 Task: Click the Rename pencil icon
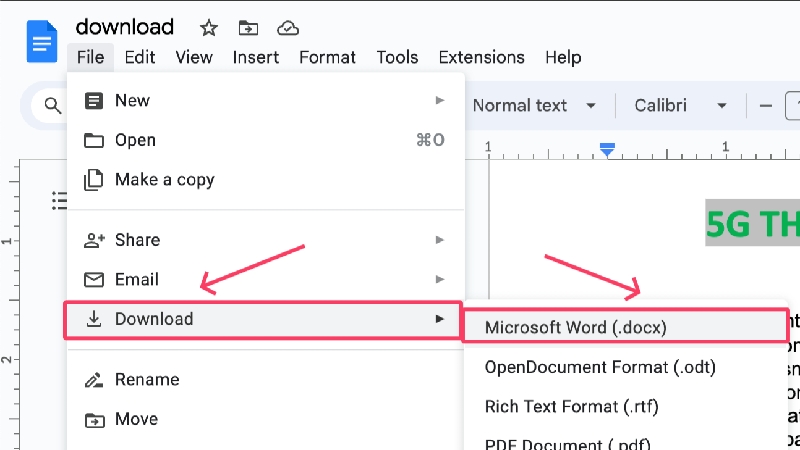[x=94, y=380]
